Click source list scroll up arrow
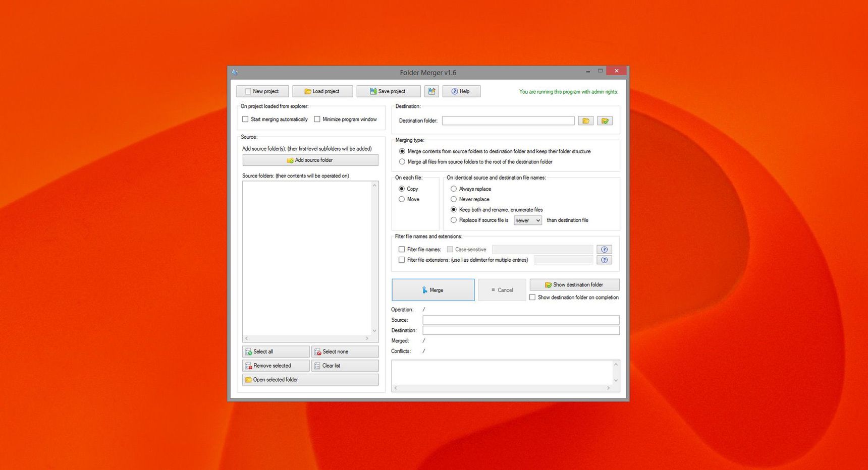This screenshot has height=470, width=868. pos(374,186)
